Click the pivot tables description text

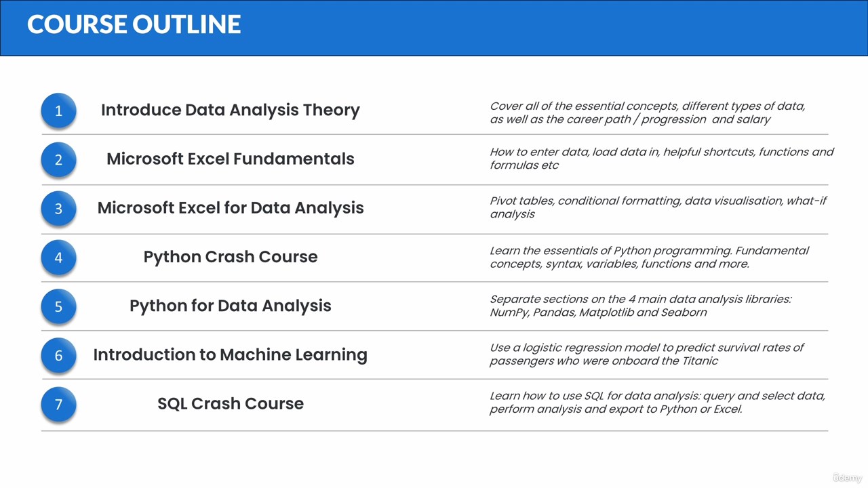(x=658, y=207)
